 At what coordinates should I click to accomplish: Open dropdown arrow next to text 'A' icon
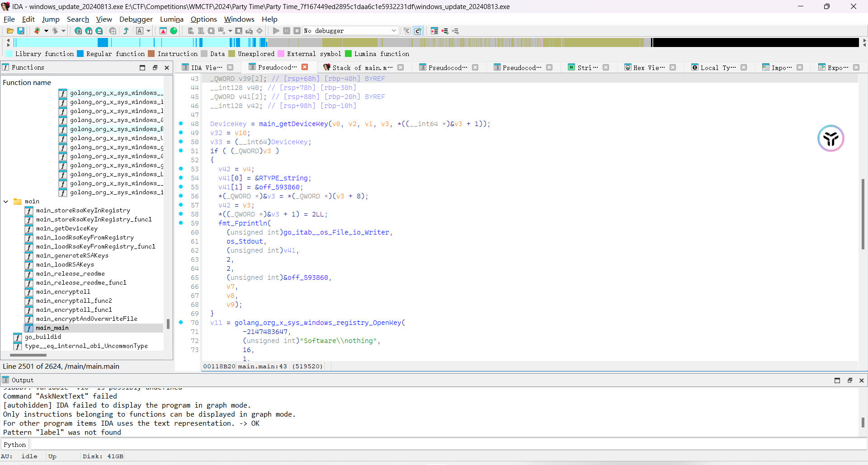pyautogui.click(x=148, y=31)
